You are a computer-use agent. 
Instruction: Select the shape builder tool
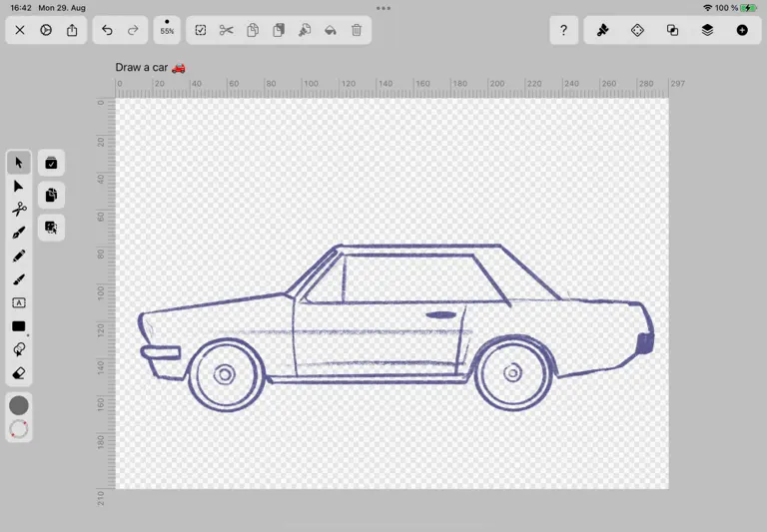tap(19, 349)
